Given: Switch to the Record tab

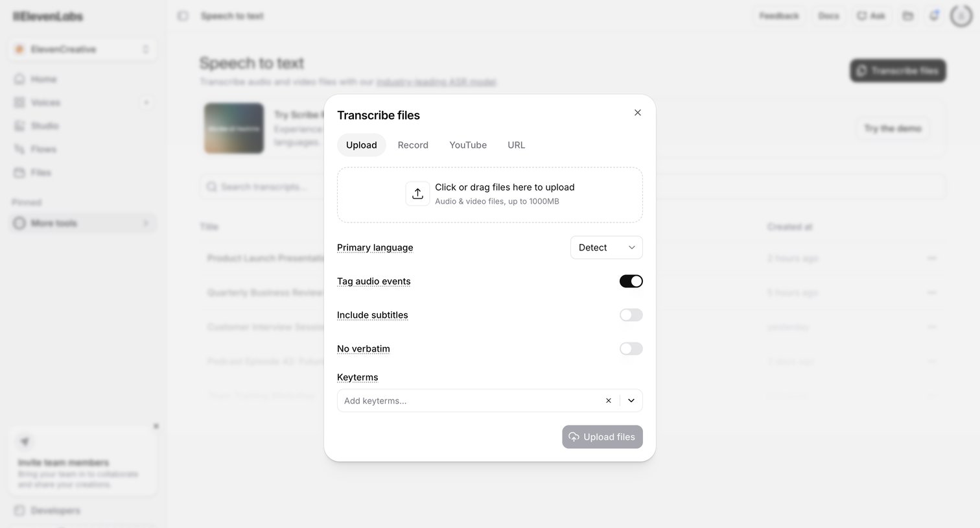Looking at the screenshot, I should point(413,145).
